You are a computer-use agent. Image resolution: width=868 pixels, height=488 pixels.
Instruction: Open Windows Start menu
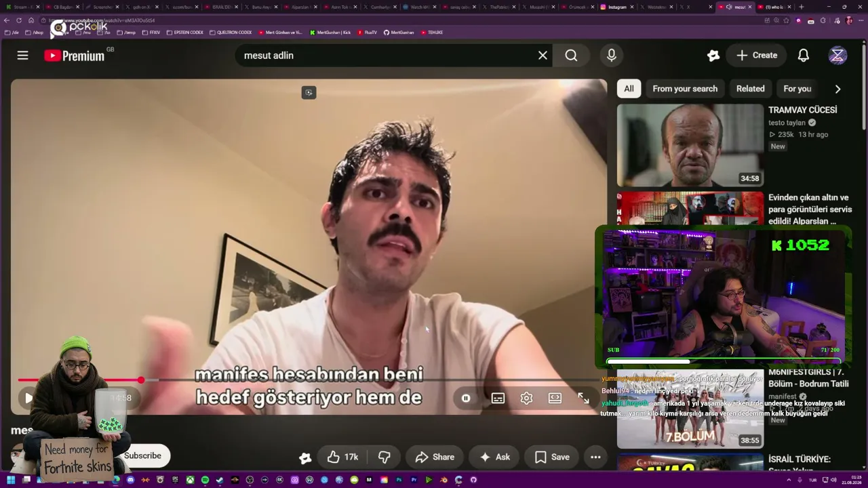pos(10,480)
